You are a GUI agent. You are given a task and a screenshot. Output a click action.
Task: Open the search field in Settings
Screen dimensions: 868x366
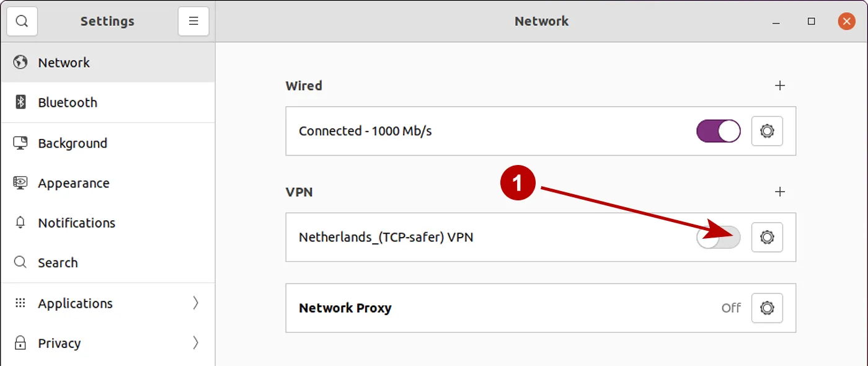(x=22, y=20)
